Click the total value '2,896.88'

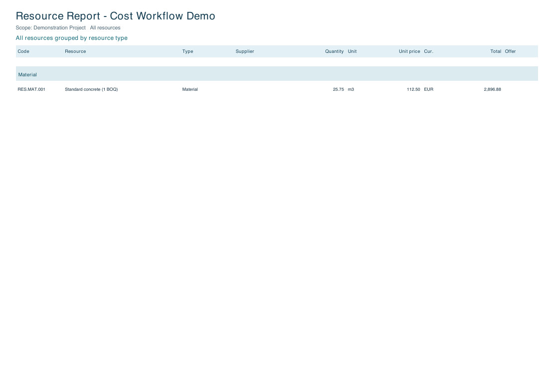(493, 89)
